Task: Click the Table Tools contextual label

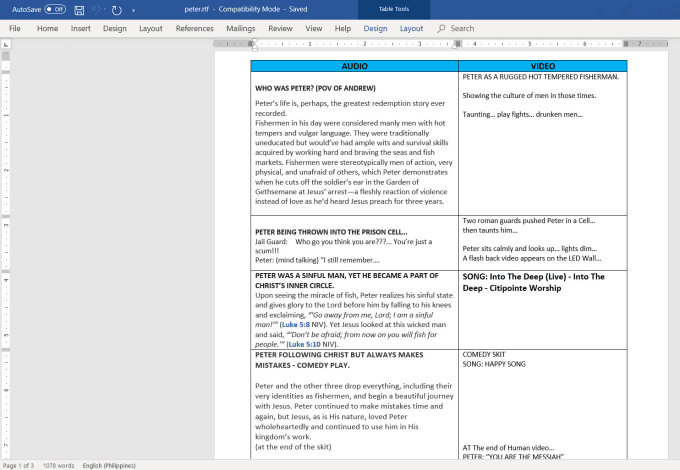Action: (x=394, y=9)
